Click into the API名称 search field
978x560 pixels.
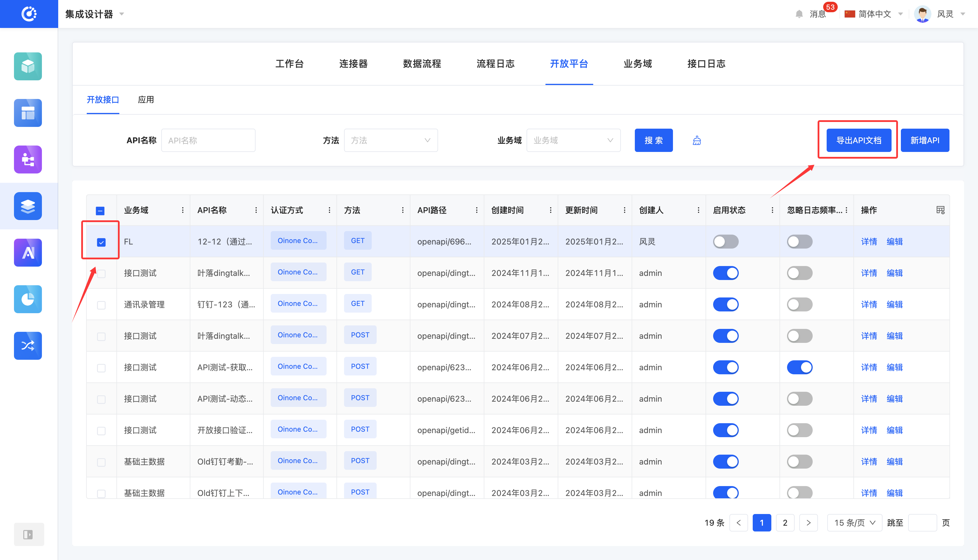coord(208,140)
